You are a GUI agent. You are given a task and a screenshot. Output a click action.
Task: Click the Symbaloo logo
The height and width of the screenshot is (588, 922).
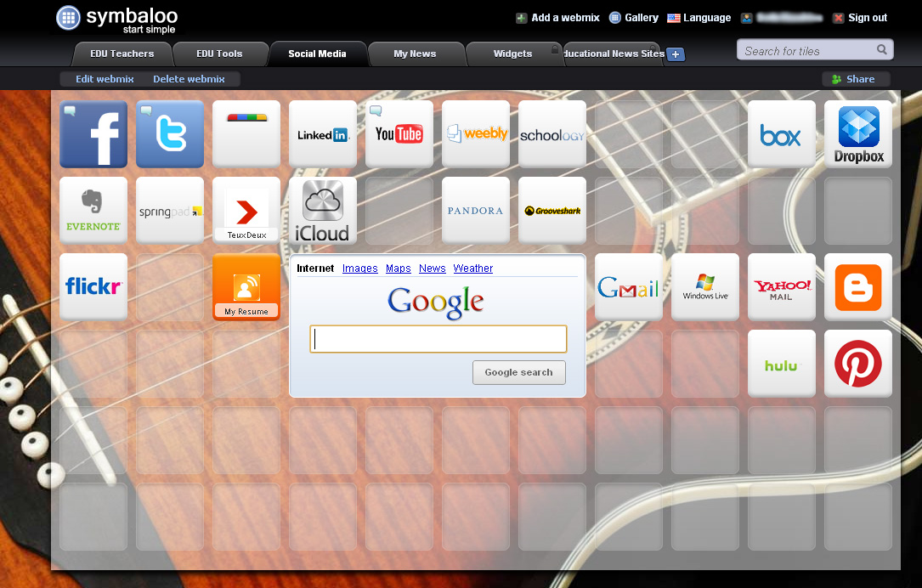pos(116,20)
